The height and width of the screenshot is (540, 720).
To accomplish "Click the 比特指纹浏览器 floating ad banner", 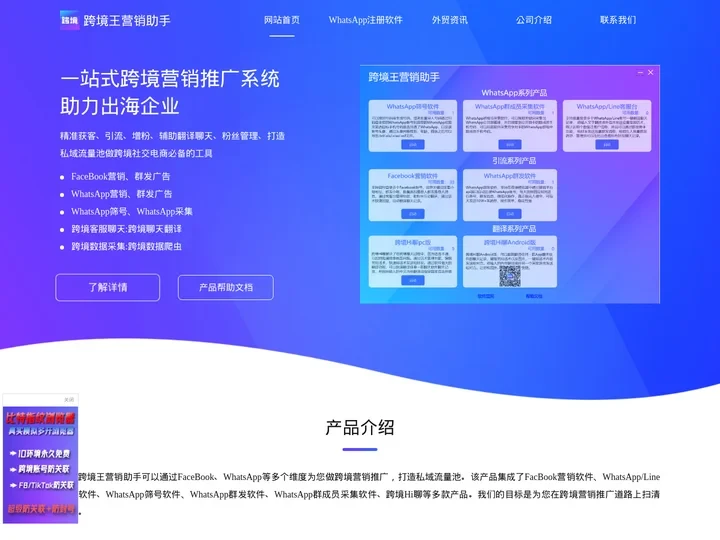I will (40, 464).
